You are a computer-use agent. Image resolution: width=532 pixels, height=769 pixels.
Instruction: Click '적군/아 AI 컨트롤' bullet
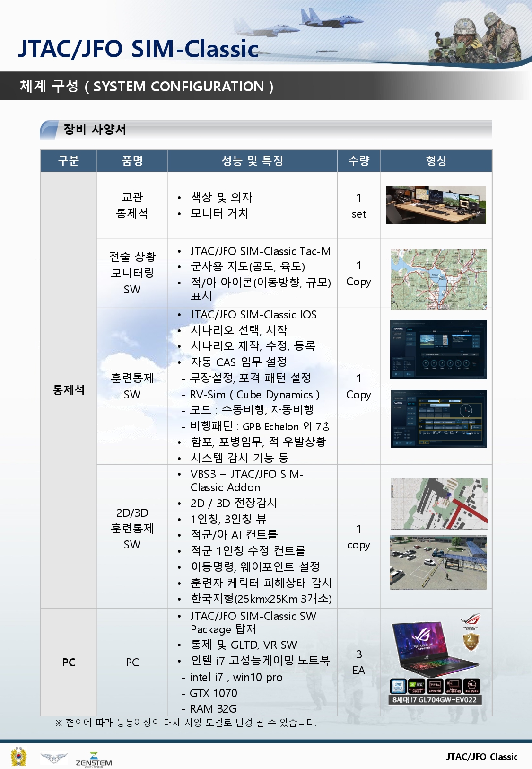coord(234,535)
